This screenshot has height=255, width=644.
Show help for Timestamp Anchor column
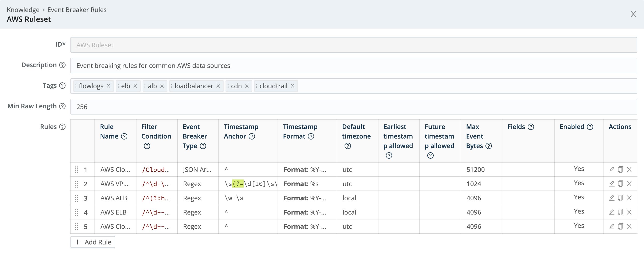tap(252, 136)
